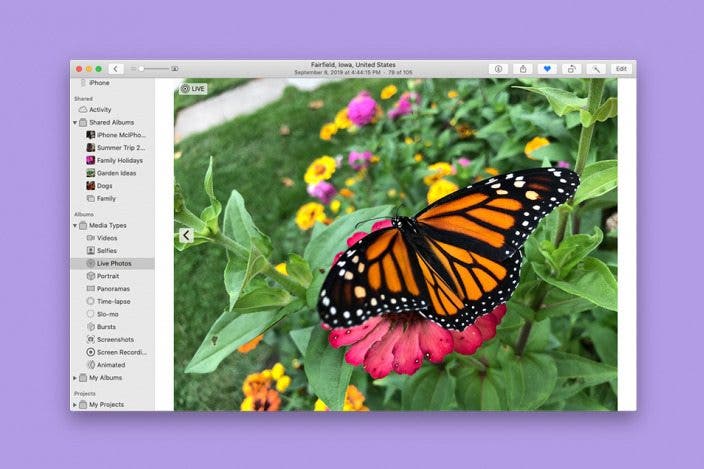Open the Selfies media type

tap(106, 250)
